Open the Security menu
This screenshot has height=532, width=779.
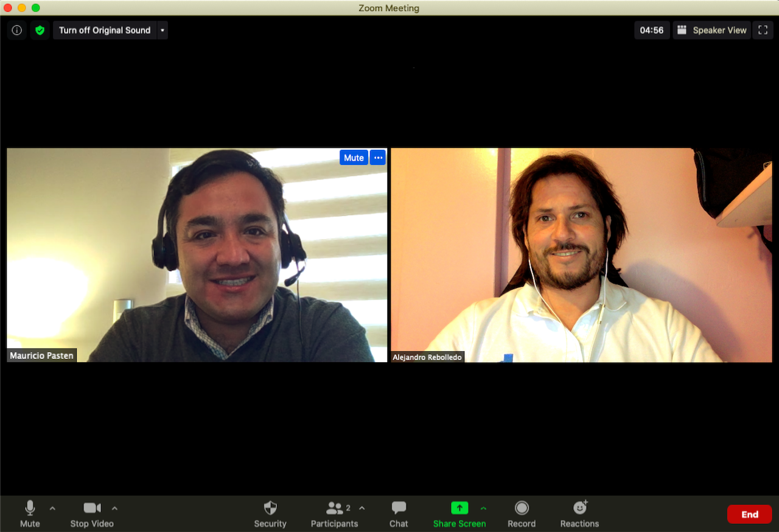click(270, 514)
